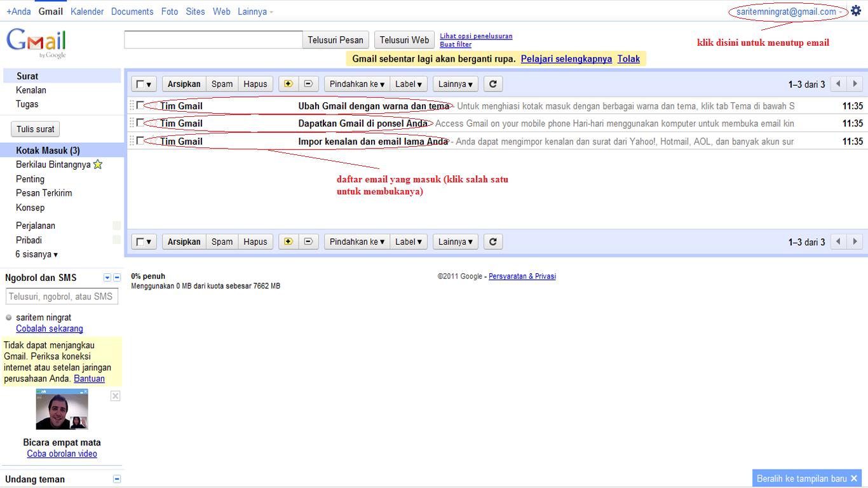Click the top Spam button

[x=222, y=84]
